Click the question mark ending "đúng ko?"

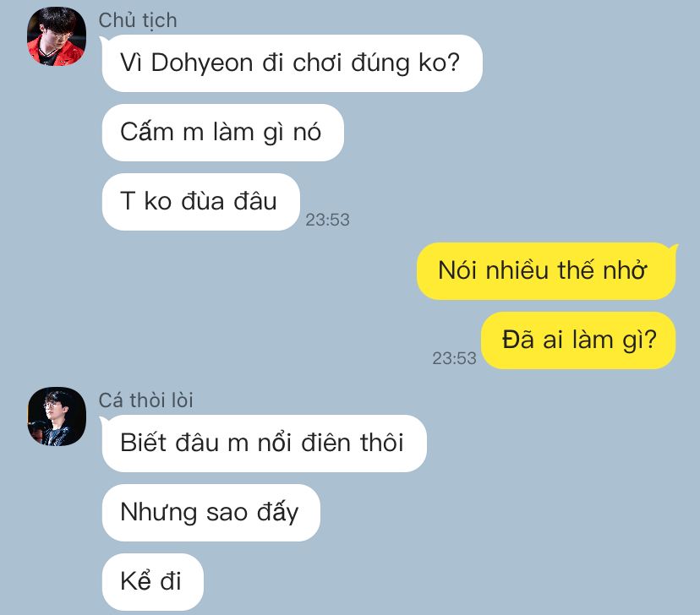[453, 62]
